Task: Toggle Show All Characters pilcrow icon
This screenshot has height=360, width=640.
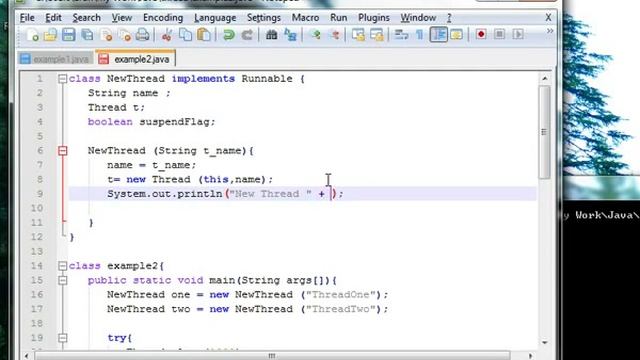Action: (420, 35)
